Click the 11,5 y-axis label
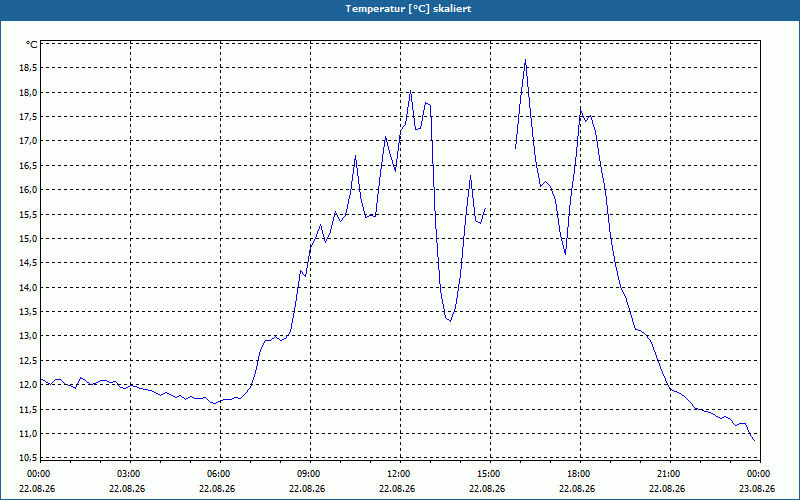 pyautogui.click(x=29, y=409)
